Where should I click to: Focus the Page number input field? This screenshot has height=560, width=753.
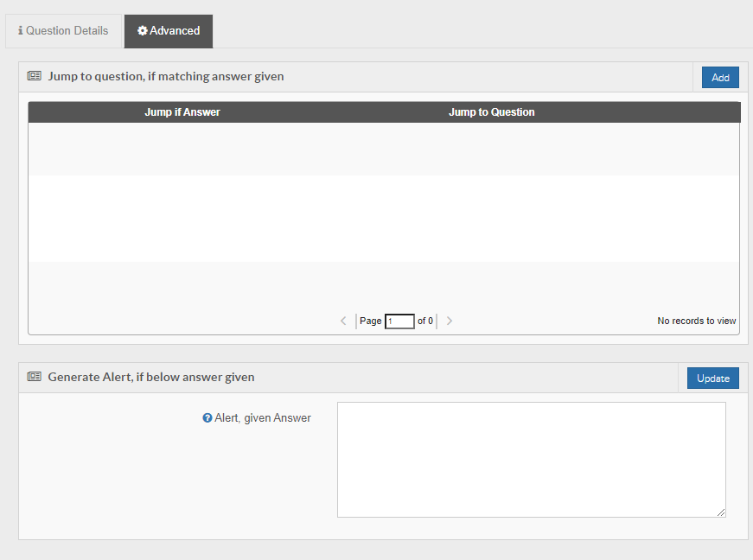click(399, 321)
